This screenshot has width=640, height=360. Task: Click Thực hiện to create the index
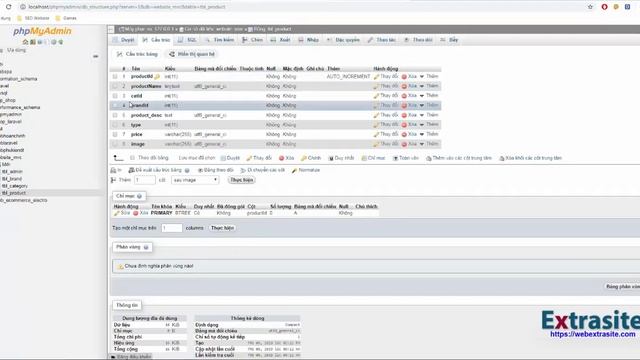[x=222, y=228]
